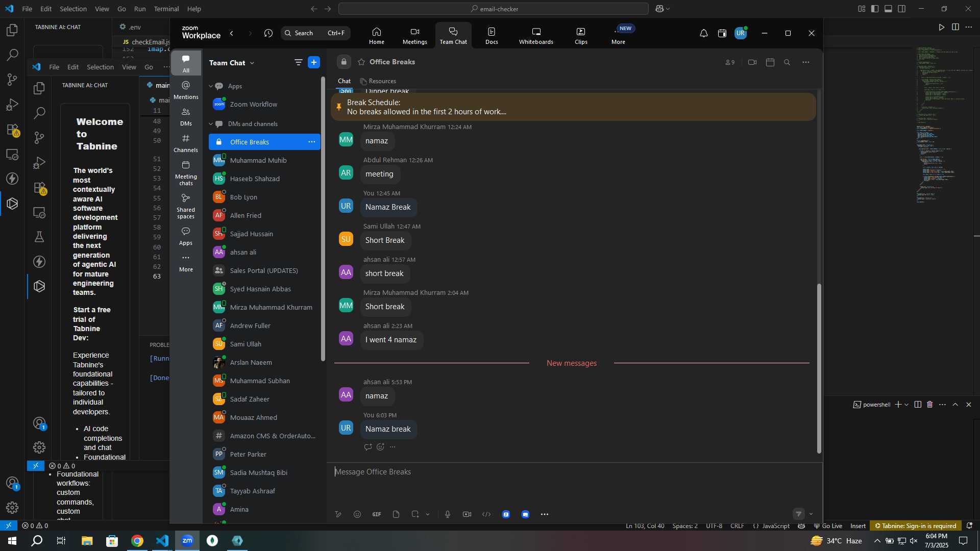Switch to Resources tab
The image size is (980, 551).
point(378,81)
